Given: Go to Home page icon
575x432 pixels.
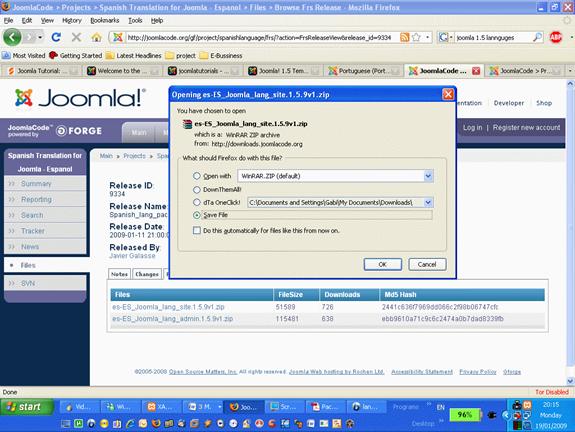Looking at the screenshot, I should [x=96, y=37].
